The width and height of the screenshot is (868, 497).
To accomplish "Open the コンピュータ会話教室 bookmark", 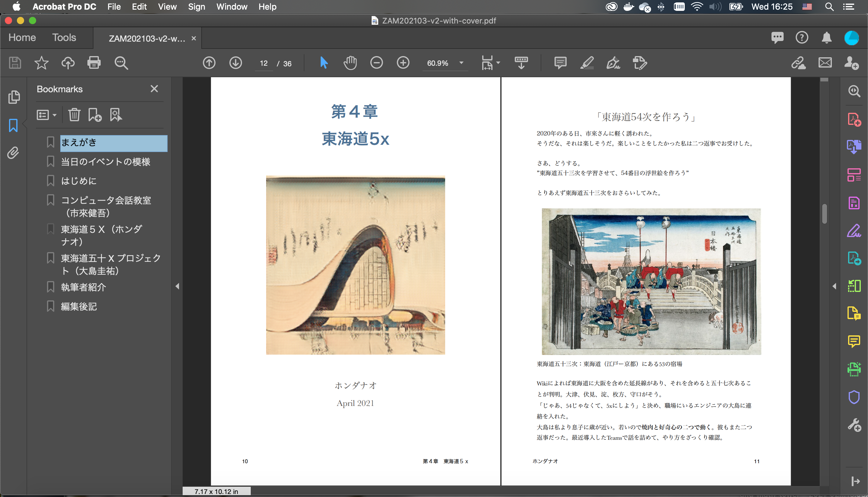I will [106, 207].
